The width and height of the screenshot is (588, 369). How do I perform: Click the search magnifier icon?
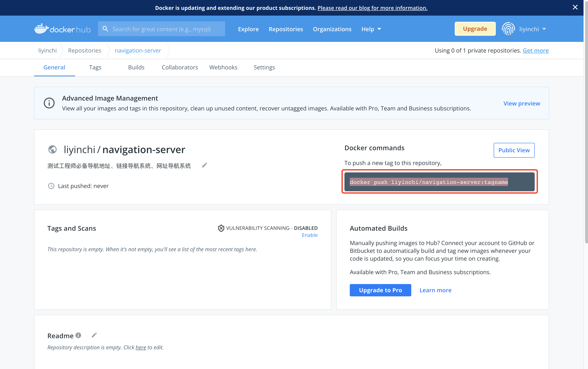[x=105, y=29]
